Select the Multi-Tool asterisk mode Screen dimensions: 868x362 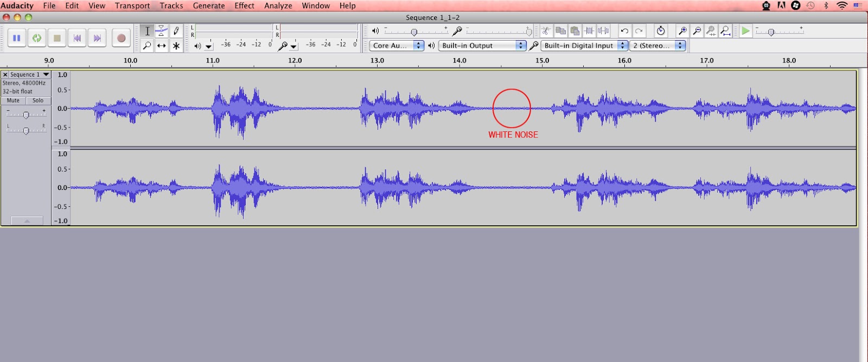pyautogui.click(x=176, y=46)
